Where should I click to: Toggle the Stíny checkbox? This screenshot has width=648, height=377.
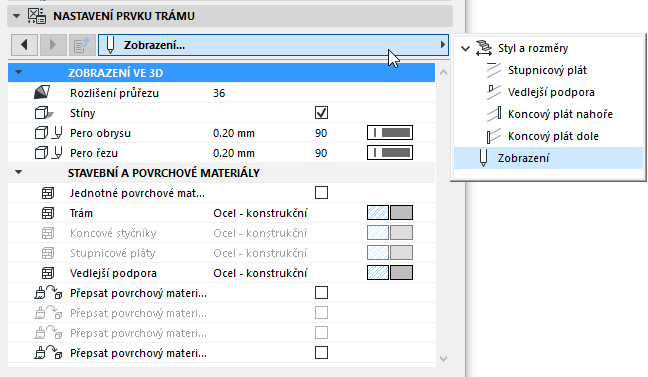(x=322, y=112)
